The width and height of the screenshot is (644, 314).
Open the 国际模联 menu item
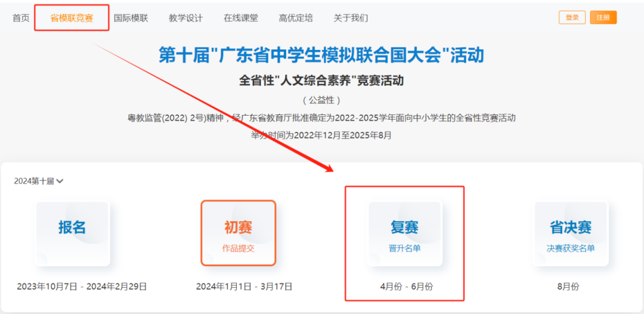(x=131, y=18)
